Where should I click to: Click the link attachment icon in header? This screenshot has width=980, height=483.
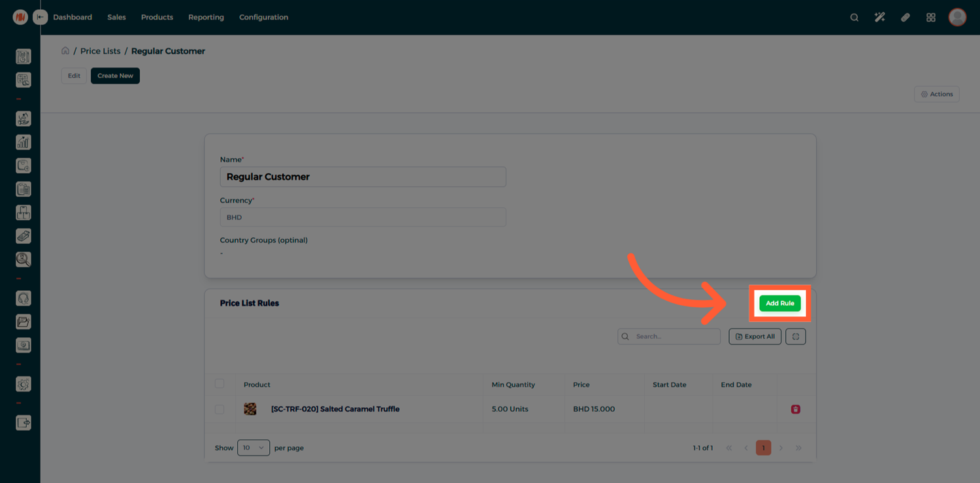coord(905,18)
